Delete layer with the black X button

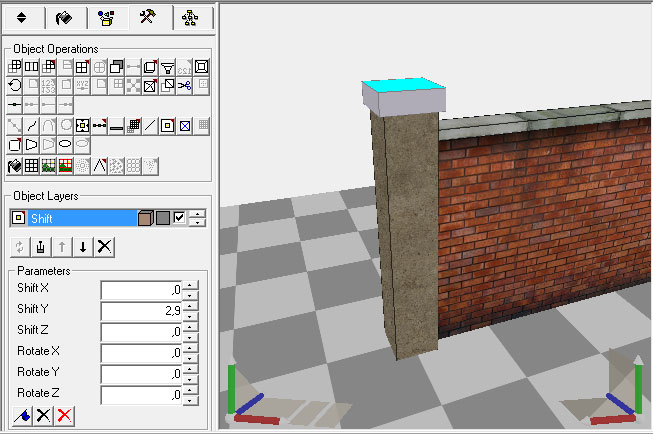104,246
